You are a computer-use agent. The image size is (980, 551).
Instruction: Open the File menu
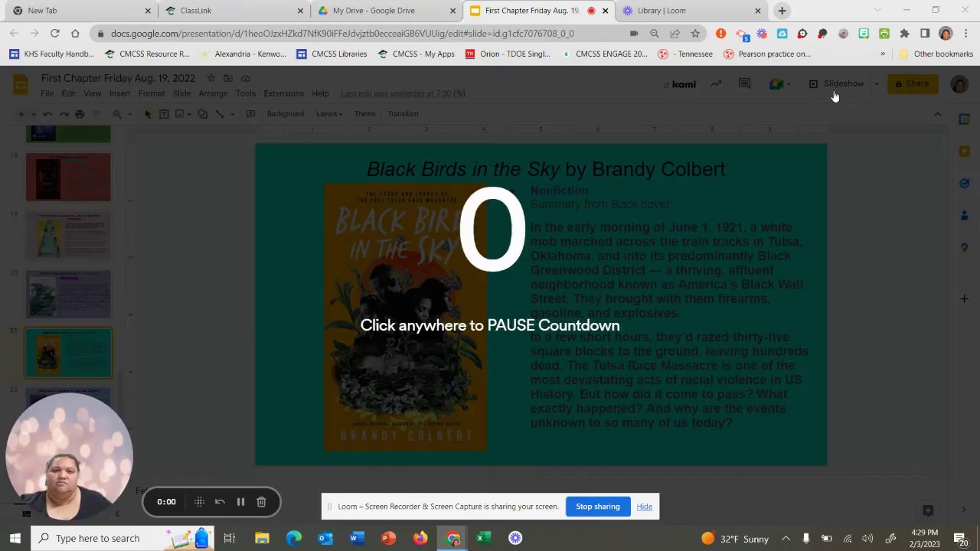click(47, 93)
